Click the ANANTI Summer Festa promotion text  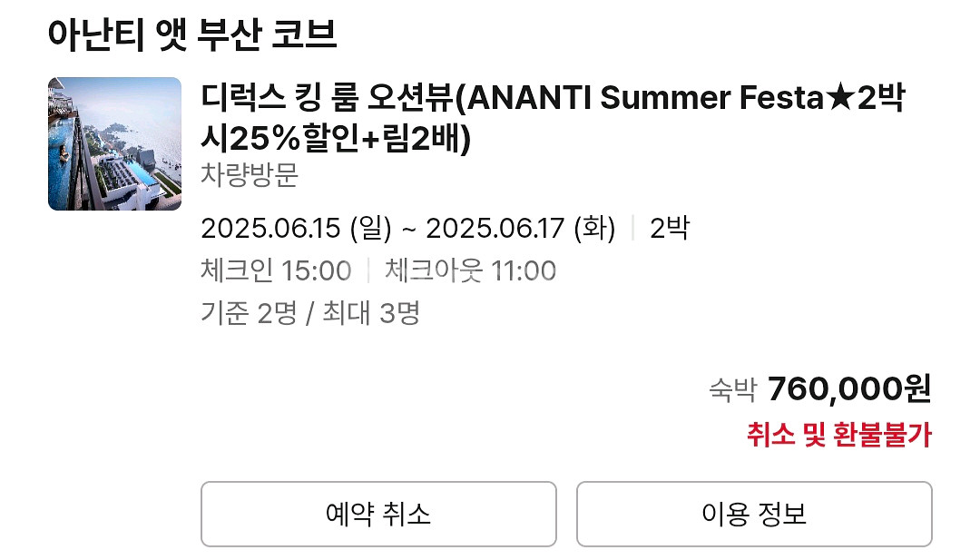tap(646, 97)
